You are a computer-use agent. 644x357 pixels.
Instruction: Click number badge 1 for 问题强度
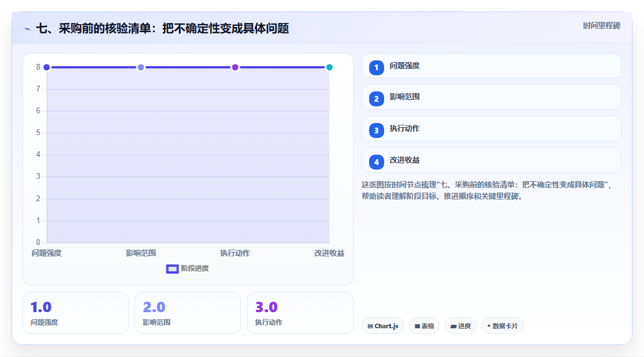[x=376, y=68]
